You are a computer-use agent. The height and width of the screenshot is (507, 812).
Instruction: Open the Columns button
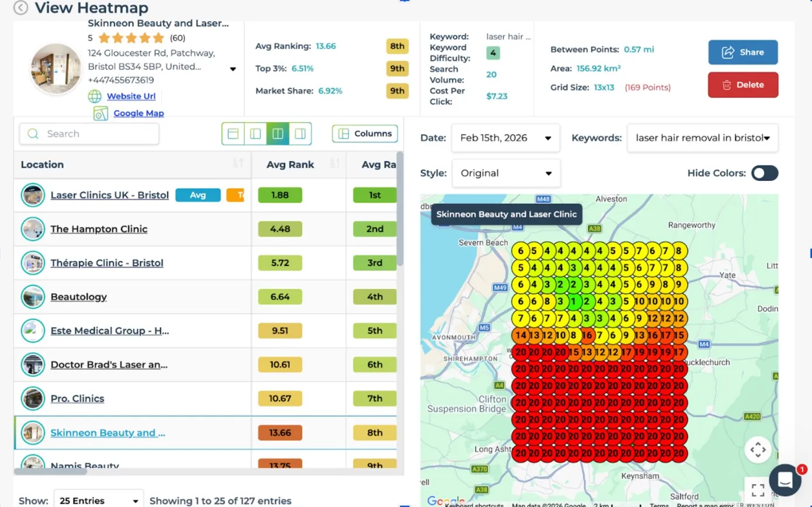coord(365,134)
